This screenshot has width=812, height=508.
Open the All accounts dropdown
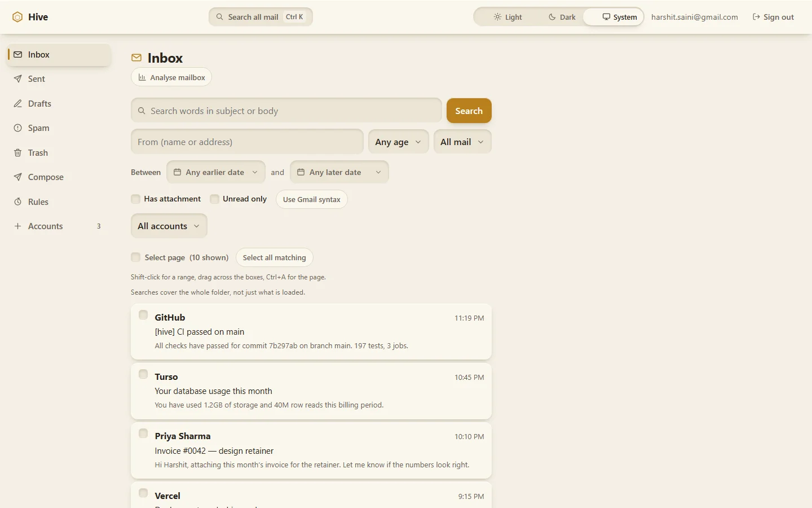point(169,226)
